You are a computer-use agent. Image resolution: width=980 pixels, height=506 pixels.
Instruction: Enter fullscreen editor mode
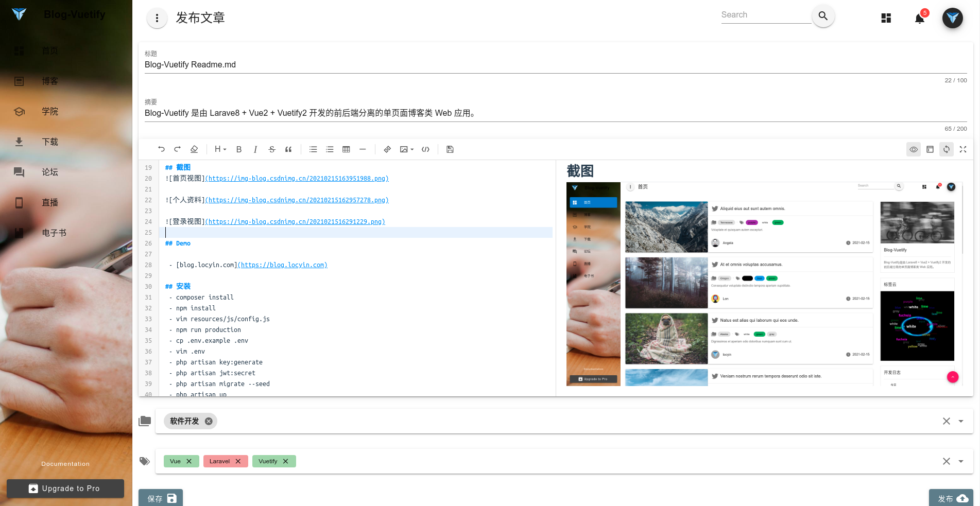pyautogui.click(x=963, y=149)
